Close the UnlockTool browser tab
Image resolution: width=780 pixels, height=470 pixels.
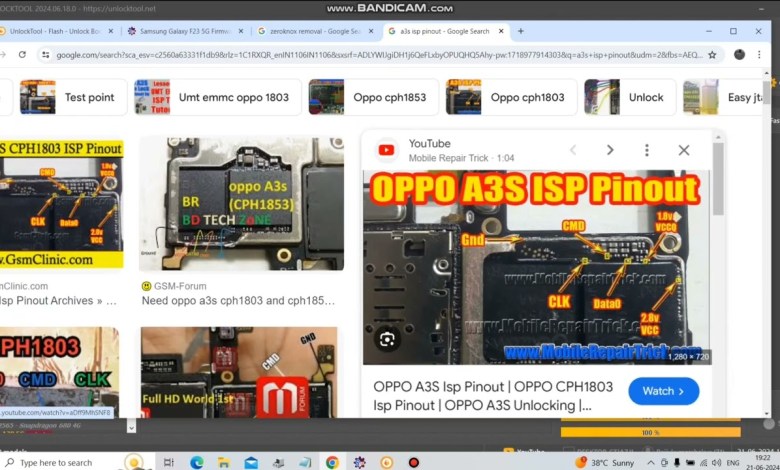(x=110, y=31)
